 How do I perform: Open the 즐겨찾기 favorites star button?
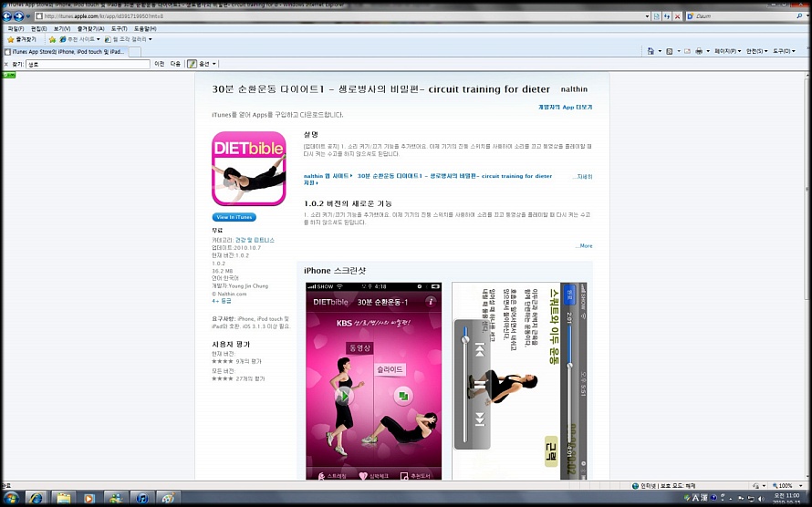(22, 39)
